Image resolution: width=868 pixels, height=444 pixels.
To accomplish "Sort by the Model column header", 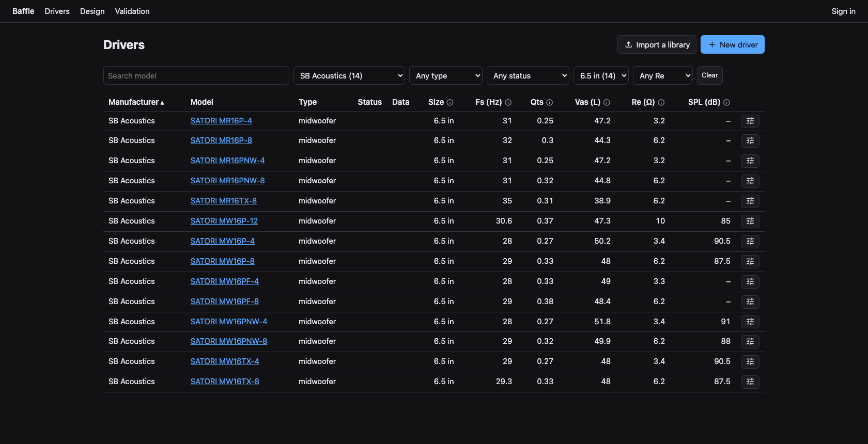I will point(202,102).
